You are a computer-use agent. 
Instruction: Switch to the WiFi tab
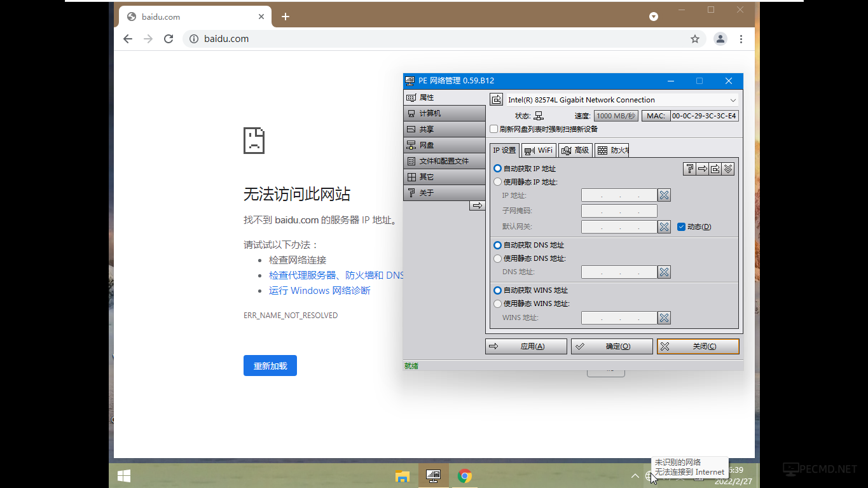tap(539, 150)
